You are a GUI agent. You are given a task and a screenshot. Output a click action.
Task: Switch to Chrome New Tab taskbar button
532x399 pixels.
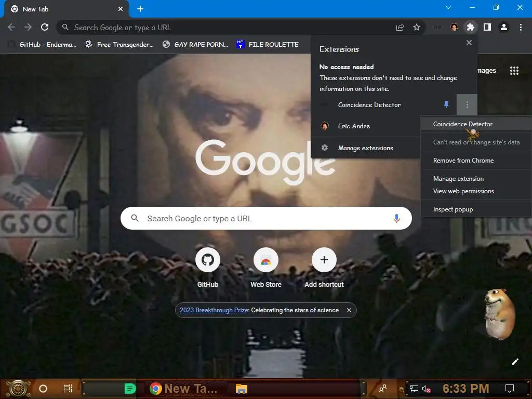click(x=184, y=389)
